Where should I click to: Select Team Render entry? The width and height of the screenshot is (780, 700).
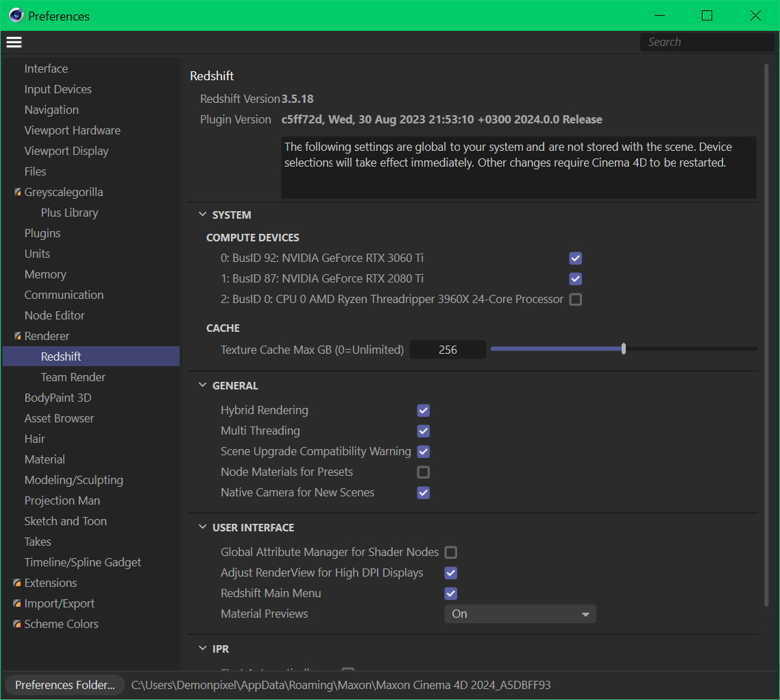73,377
